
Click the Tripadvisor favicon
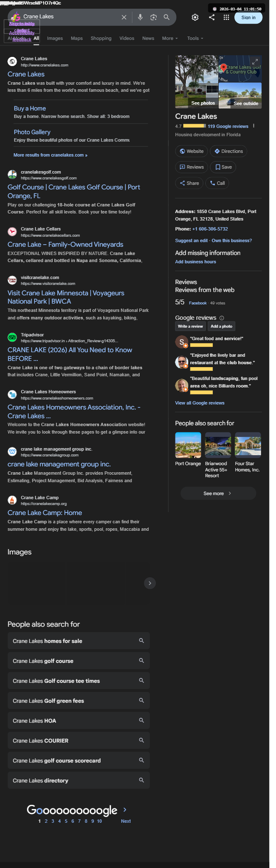click(x=12, y=337)
